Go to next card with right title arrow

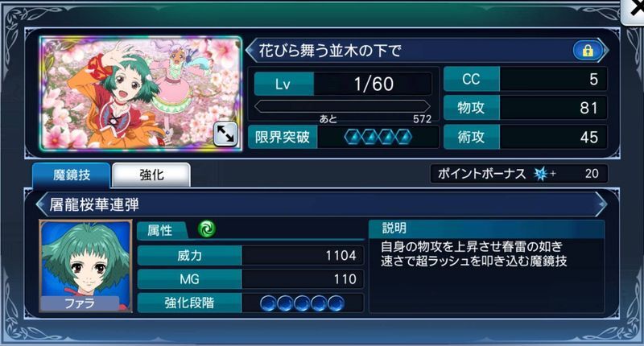pos(603,51)
